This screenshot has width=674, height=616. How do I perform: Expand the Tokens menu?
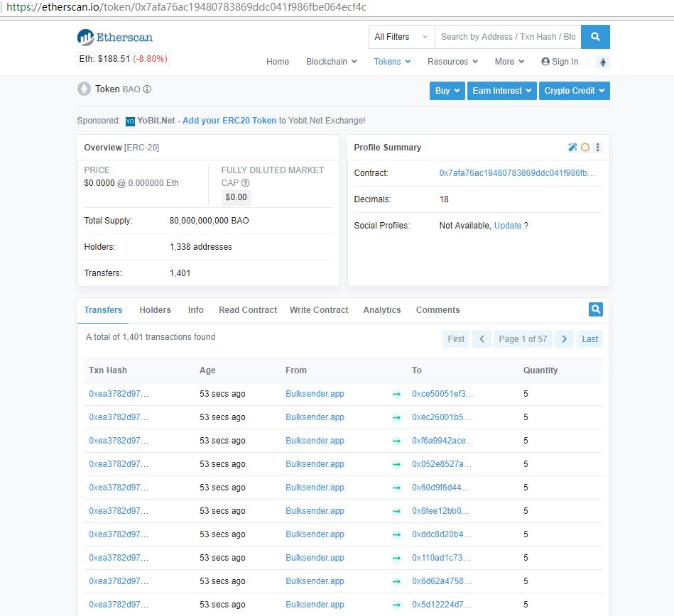coord(392,62)
